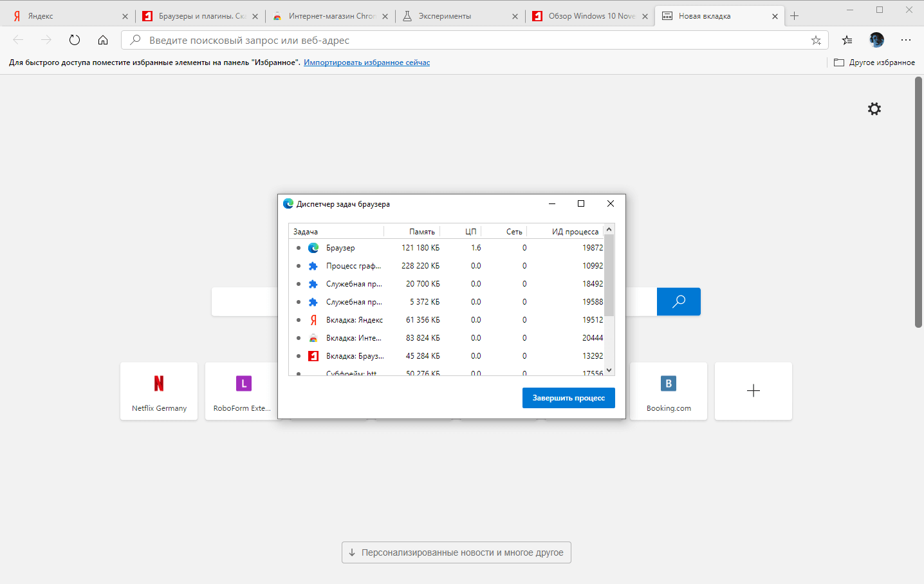This screenshot has height=584, width=924.
Task: Close the Интернет-магазин Chrome tab
Action: tap(385, 17)
